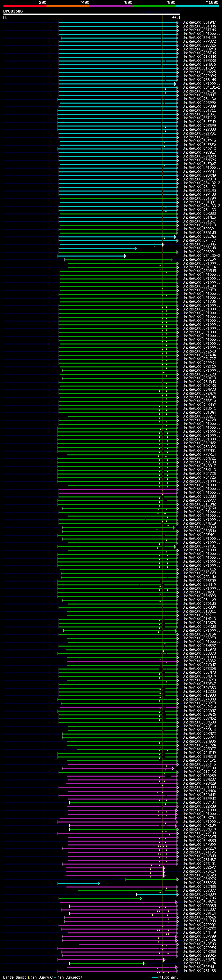This screenshot has width=222, height=980.
Task: Open entry UniRef100_B9RSK8
Action: [x=199, y=61]
